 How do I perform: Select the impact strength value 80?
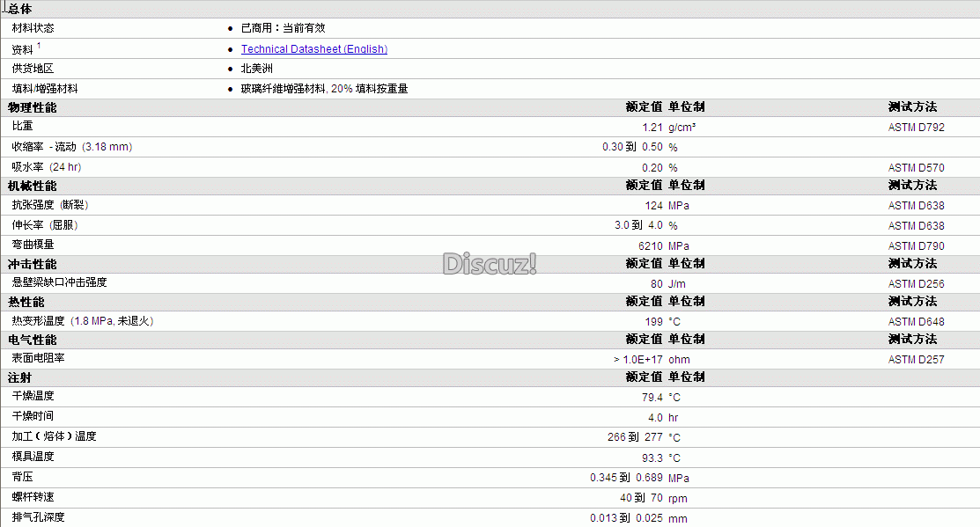point(656,284)
